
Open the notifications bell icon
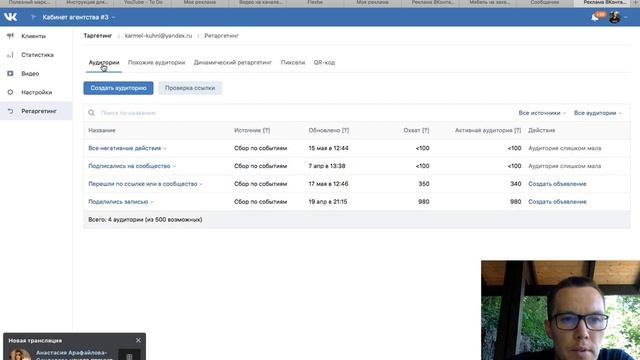click(x=595, y=17)
